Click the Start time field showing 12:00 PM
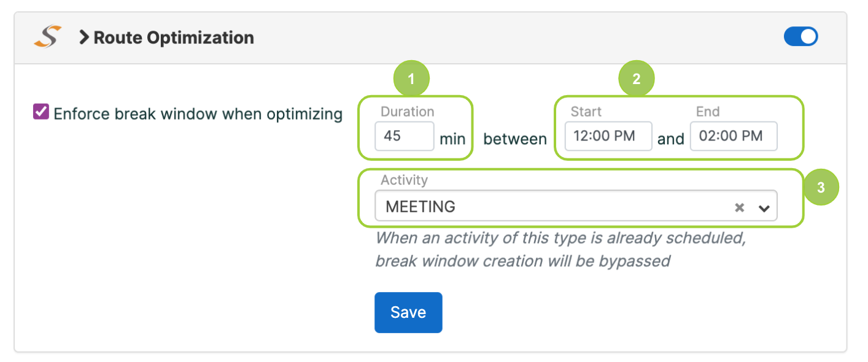The width and height of the screenshot is (868, 362). point(608,136)
